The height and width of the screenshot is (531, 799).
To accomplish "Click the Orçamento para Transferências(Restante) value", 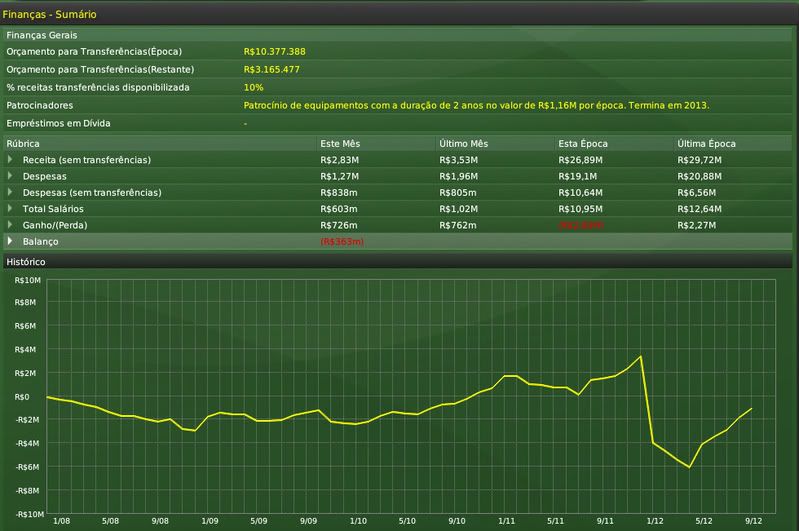I will 271,69.
